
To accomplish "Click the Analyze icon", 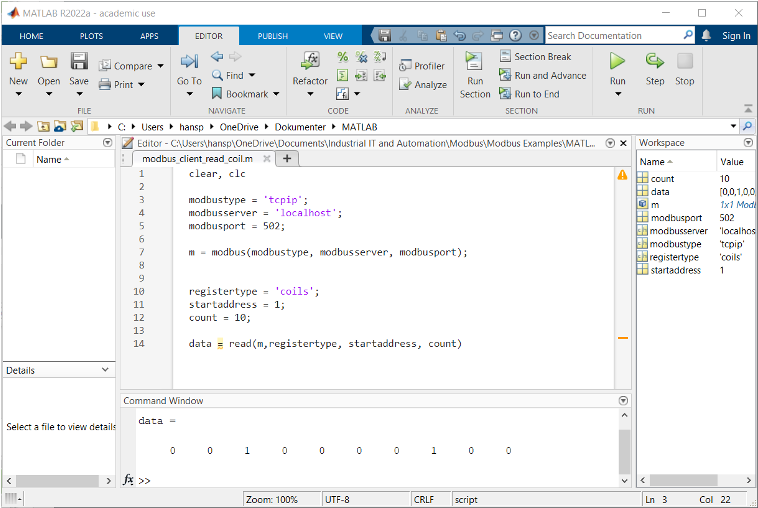I will [405, 85].
